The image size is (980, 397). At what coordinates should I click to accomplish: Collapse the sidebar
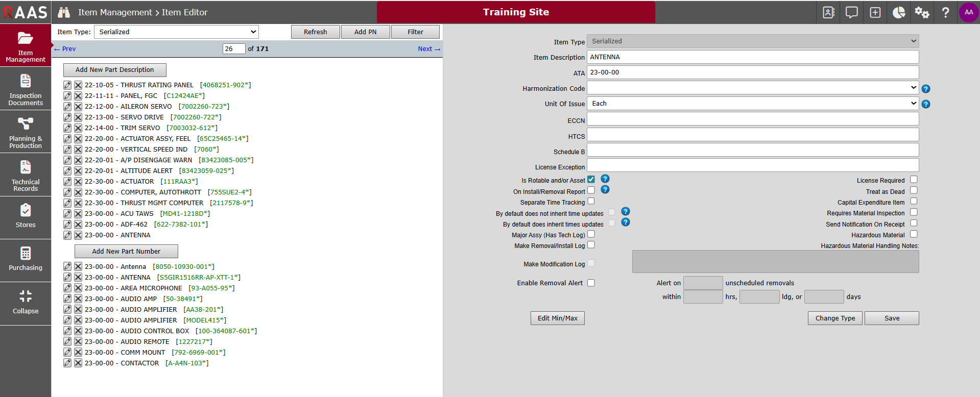26,303
